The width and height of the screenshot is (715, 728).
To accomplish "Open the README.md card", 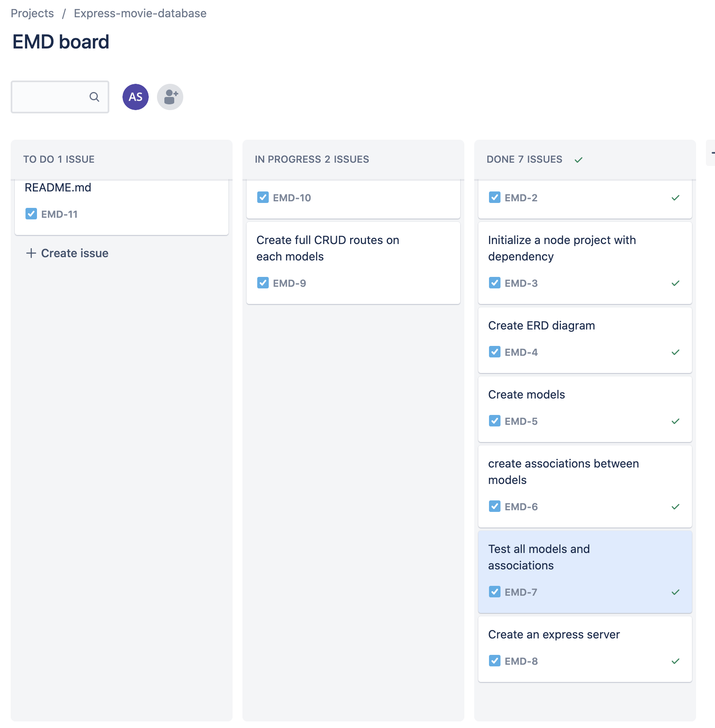I will (121, 201).
